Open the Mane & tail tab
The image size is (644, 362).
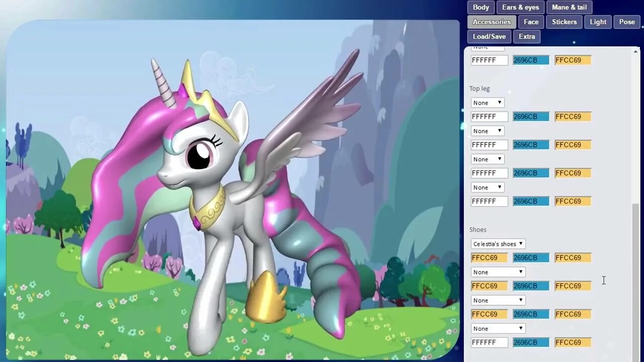tap(569, 7)
